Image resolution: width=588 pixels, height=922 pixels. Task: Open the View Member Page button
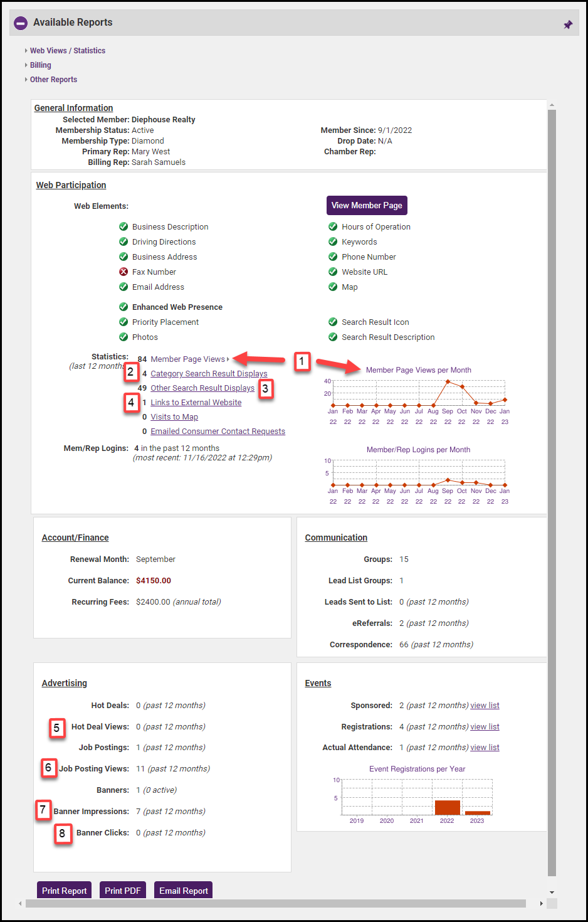(x=367, y=205)
